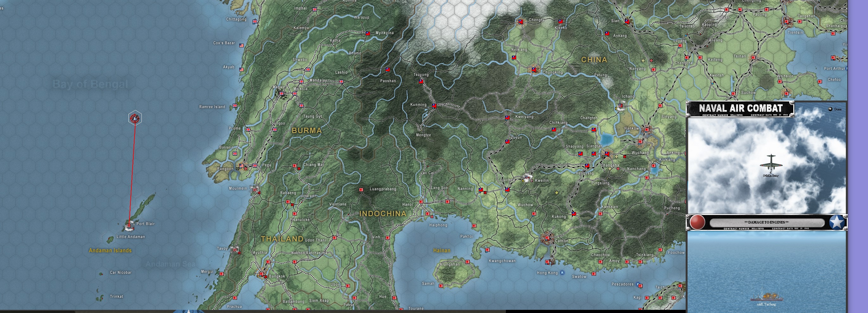Image resolution: width=868 pixels, height=313 pixels.
Task: Click the Mandalay city label
Action: 318,80
